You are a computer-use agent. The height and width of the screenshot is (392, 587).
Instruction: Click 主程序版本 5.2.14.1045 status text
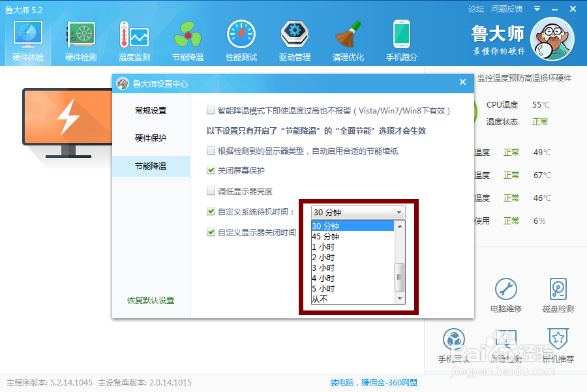pos(50,383)
